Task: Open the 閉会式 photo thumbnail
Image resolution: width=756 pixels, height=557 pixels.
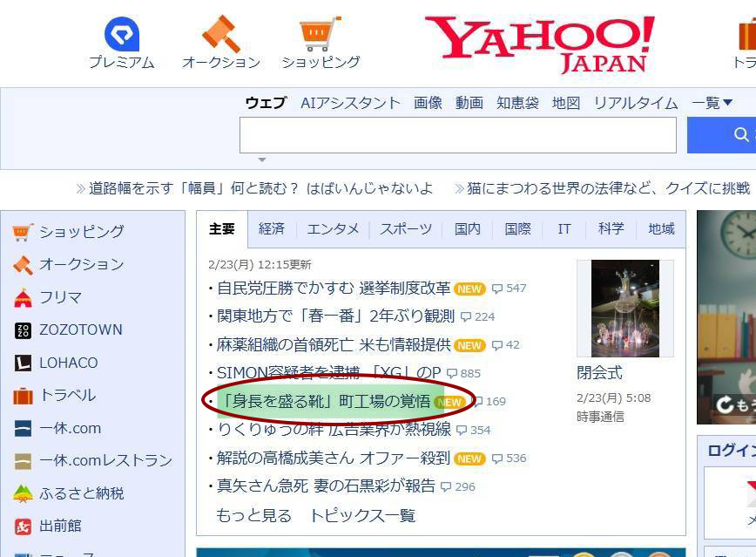Action: (624, 309)
